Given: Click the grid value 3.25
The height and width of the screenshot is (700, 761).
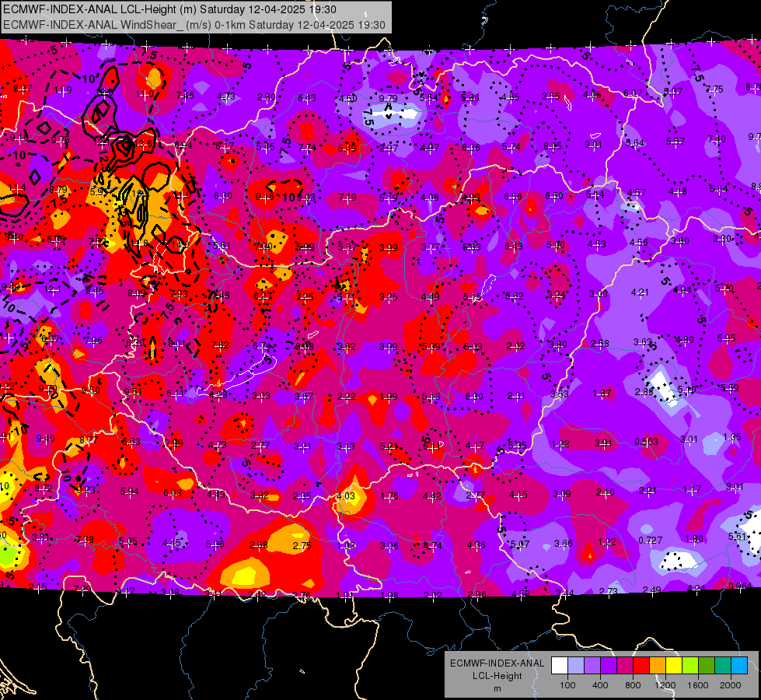Looking at the screenshot, I should [389, 296].
